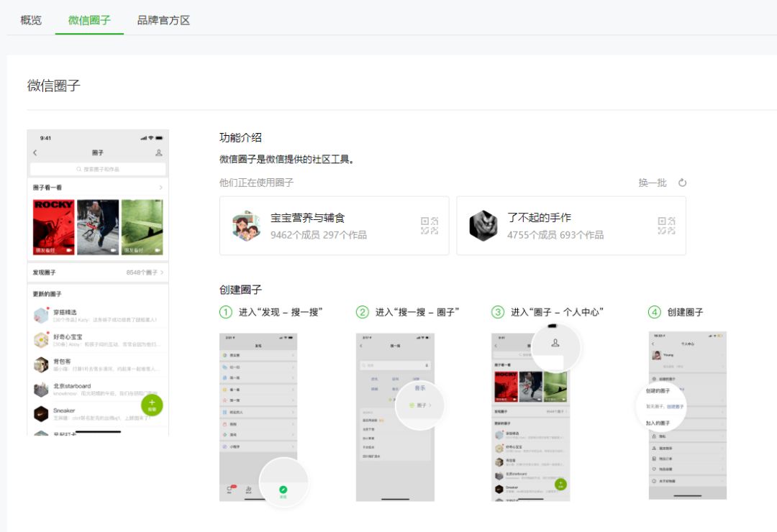Click the Sneaker black avatar icon
Image resolution: width=777 pixels, height=532 pixels.
click(x=41, y=413)
